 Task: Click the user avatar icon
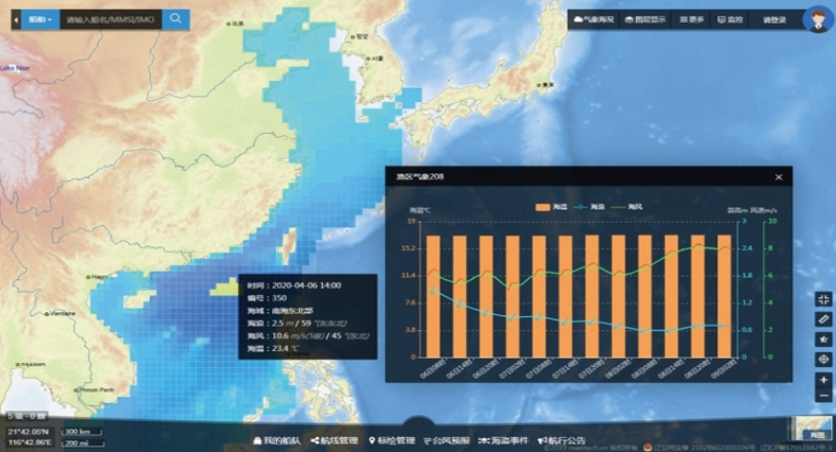coord(817,19)
